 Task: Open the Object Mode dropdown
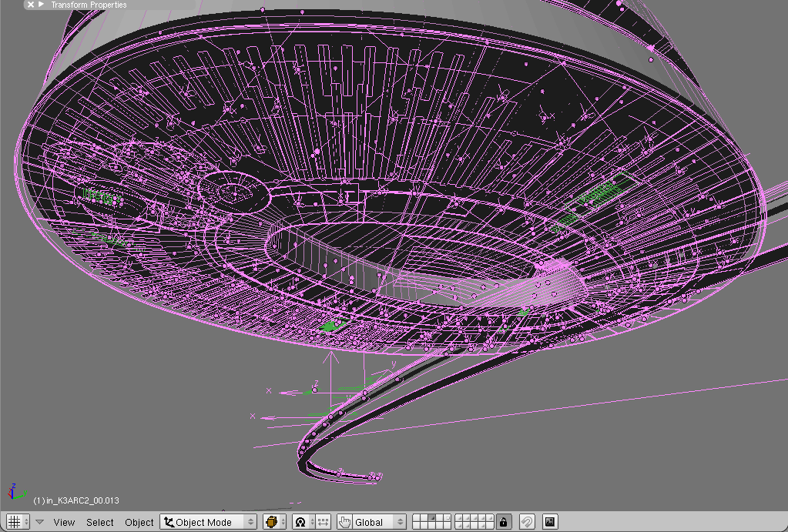click(209, 522)
